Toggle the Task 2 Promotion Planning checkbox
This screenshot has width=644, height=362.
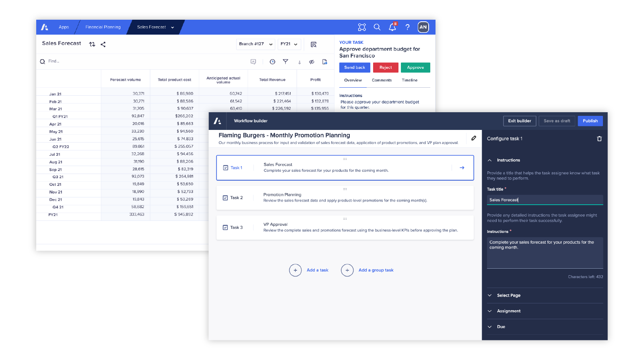pyautogui.click(x=226, y=197)
